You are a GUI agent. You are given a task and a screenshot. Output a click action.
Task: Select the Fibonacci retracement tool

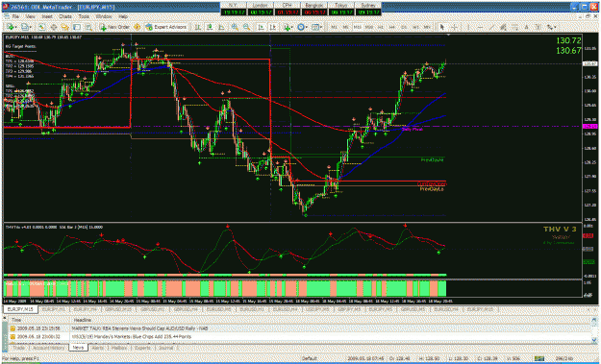pyautogui.click(x=514, y=27)
